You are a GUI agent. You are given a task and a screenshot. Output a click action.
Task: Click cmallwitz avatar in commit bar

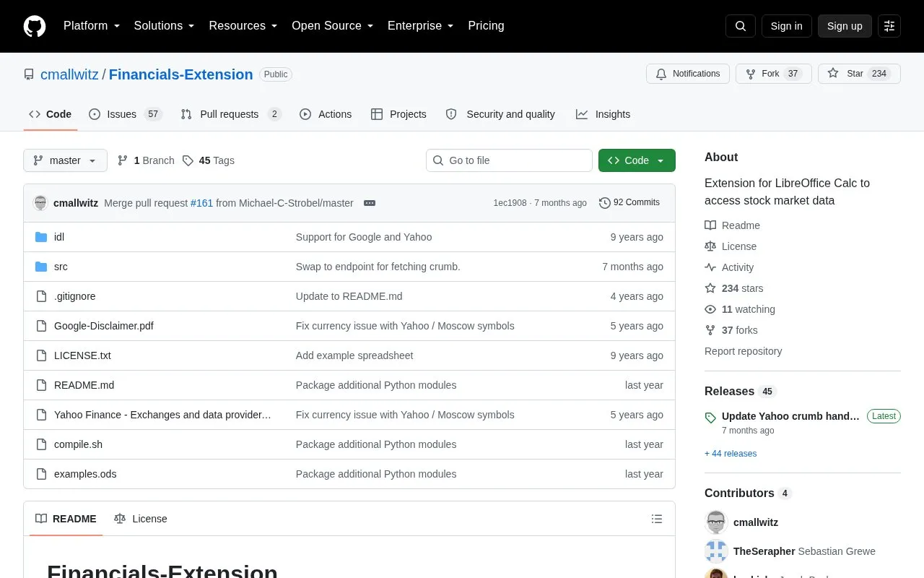pos(40,203)
